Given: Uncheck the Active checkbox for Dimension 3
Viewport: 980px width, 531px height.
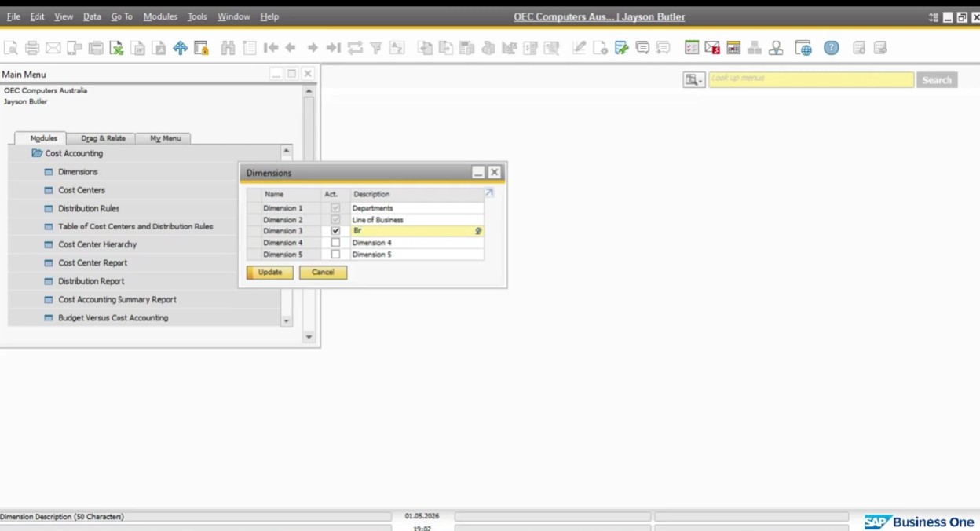Looking at the screenshot, I should pyautogui.click(x=335, y=231).
